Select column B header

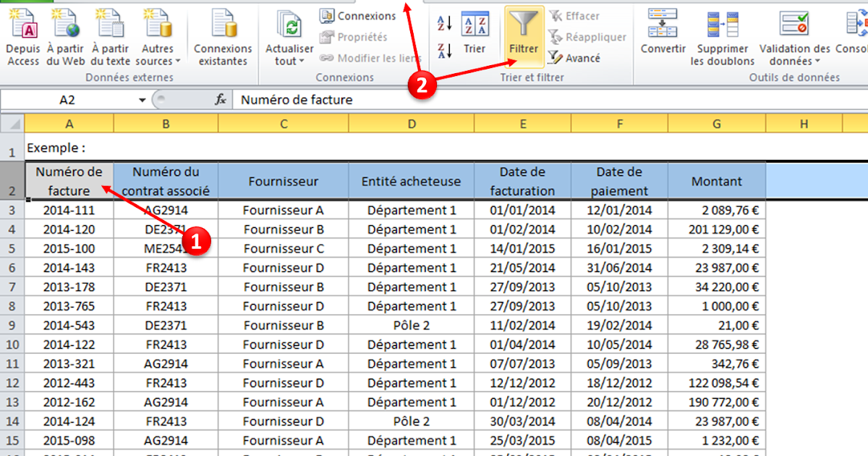[x=166, y=123]
